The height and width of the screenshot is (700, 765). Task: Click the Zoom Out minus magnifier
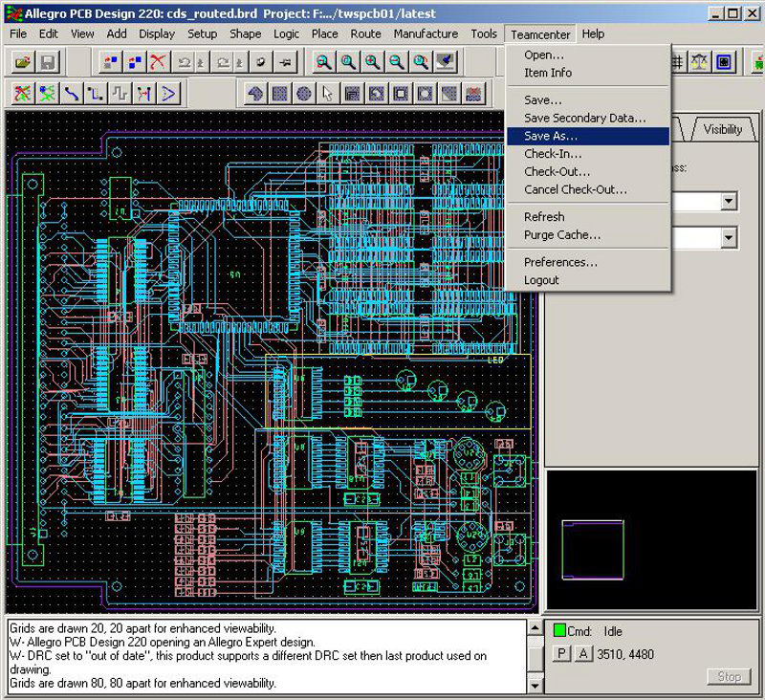pos(397,62)
